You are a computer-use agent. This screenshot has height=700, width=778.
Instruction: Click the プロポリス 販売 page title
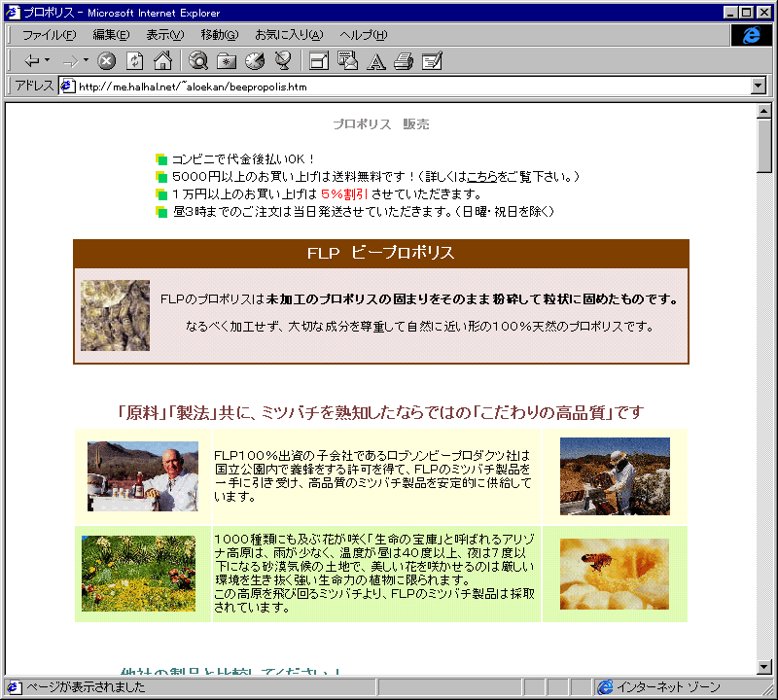click(381, 124)
